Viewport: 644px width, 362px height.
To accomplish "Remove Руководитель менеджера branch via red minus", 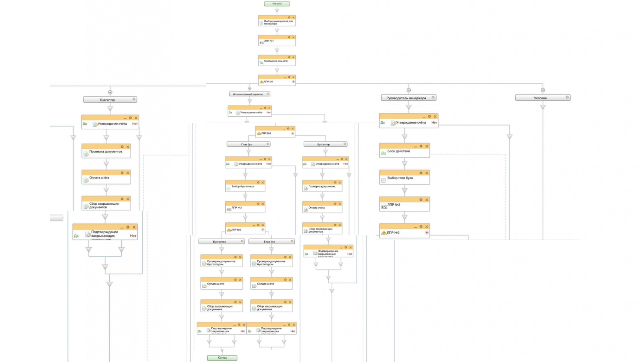I will click(x=409, y=90).
